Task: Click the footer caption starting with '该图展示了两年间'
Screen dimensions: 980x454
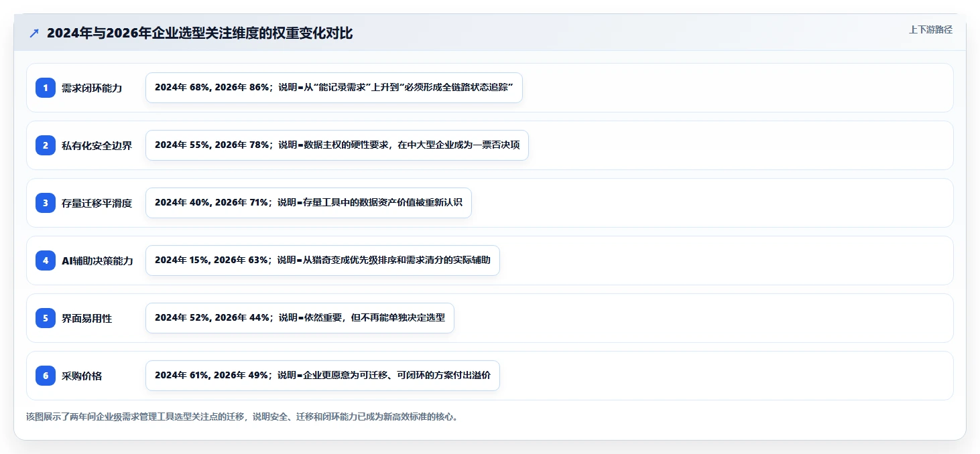Action: (x=243, y=417)
